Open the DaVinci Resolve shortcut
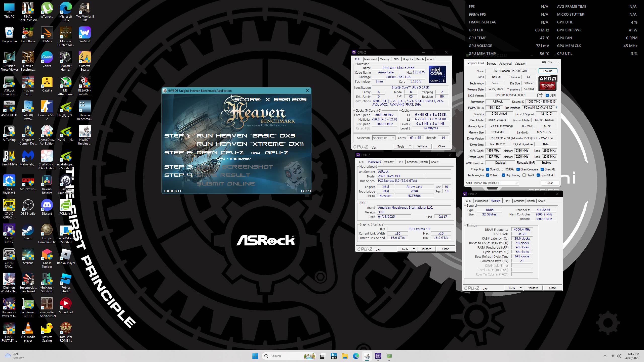This screenshot has width=644, height=362. 47,185
